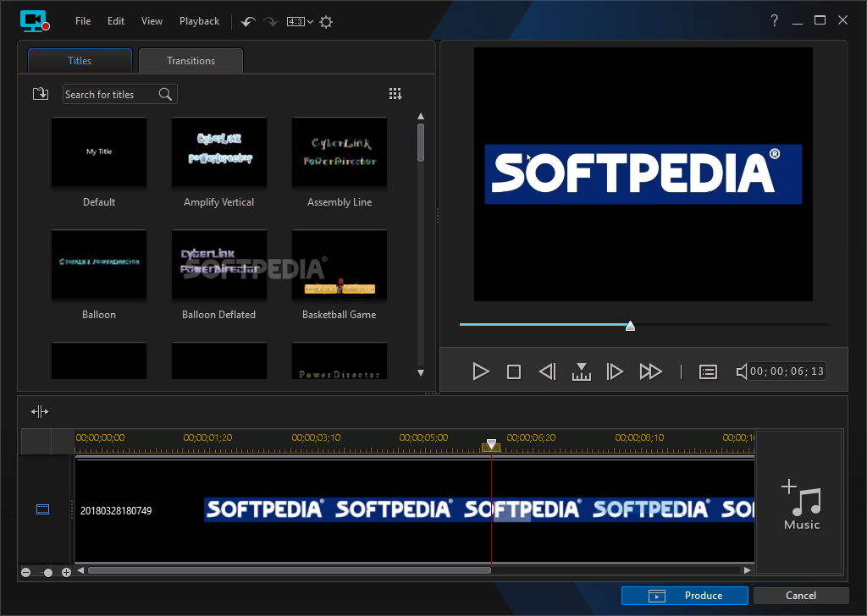Click the timeline zoom in plus icon
Screen dimensions: 867x616
[66, 572]
